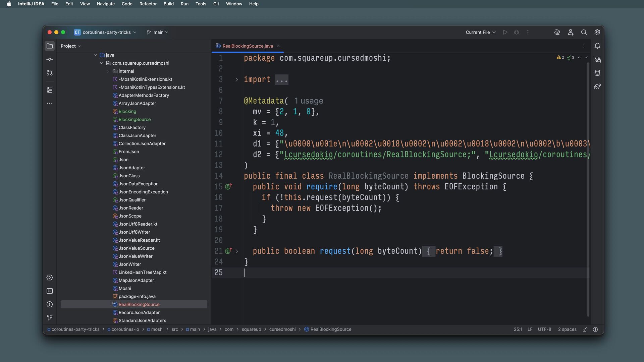Select LinkedHashTreeMap.kt in project tree
This screenshot has width=644, height=362.
click(x=143, y=272)
